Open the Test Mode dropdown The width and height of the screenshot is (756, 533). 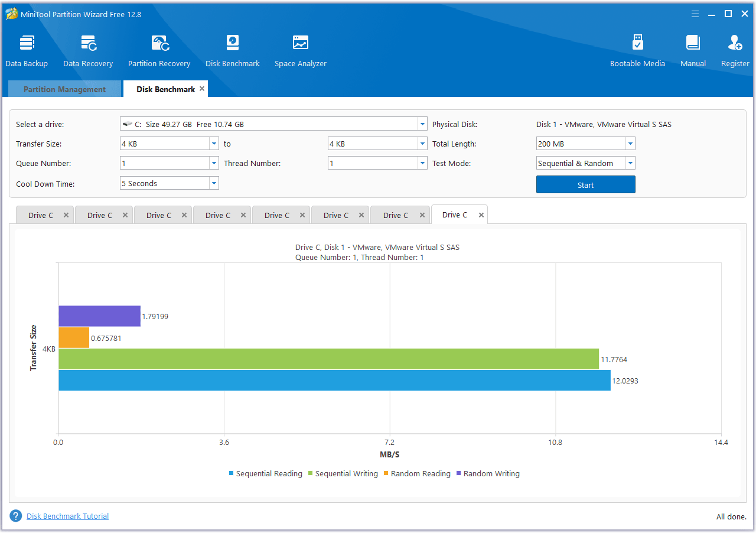pos(630,164)
